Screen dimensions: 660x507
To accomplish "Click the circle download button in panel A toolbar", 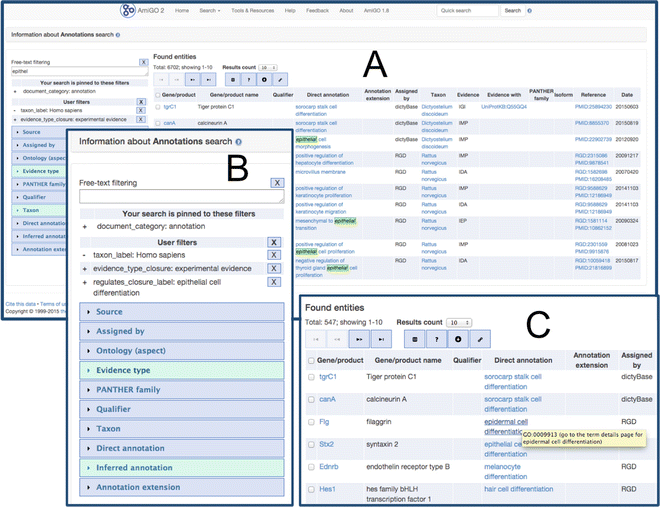I will tap(264, 80).
